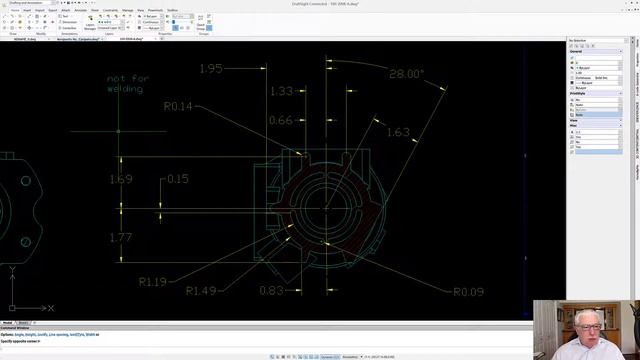Open the Layers Manager
Viewport: 640px width, 360px height.
coord(90,22)
